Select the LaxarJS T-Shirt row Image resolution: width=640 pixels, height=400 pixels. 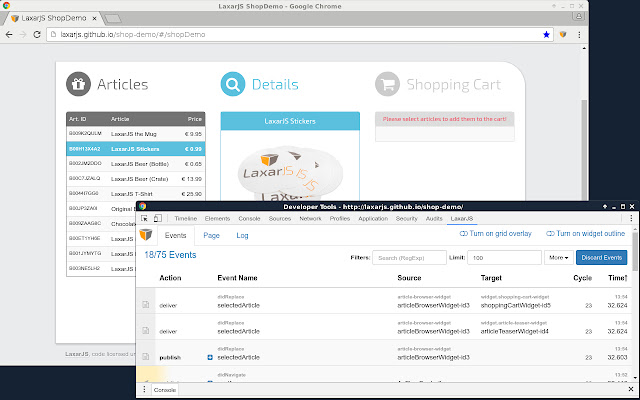coord(136,194)
